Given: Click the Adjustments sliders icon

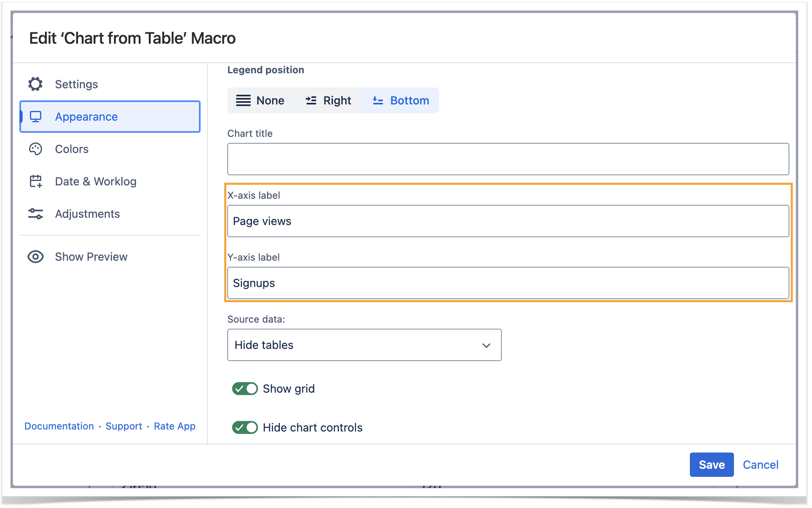Looking at the screenshot, I should point(36,214).
